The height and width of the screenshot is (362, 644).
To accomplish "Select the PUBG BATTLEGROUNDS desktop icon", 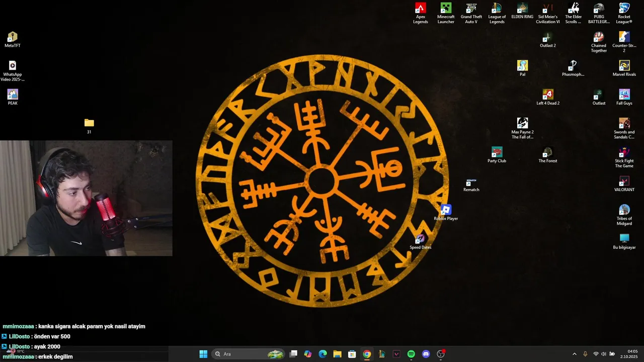I will tap(599, 14).
